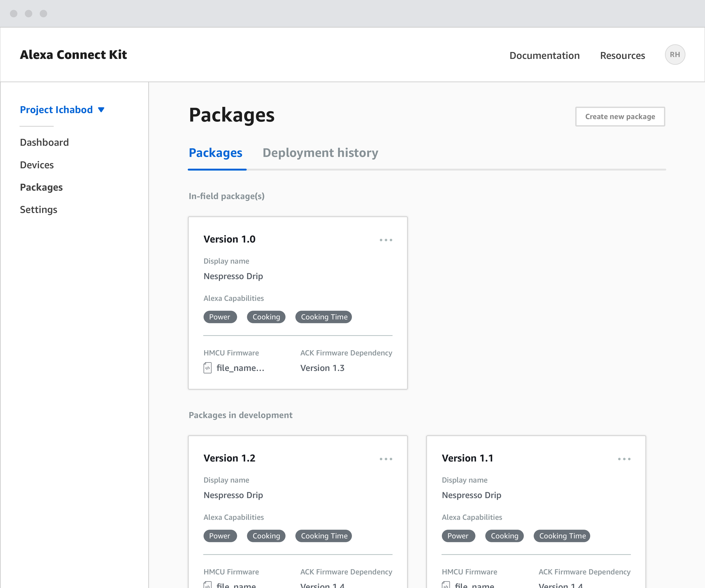This screenshot has height=588, width=705.
Task: Switch to the Deployment history tab
Action: click(x=320, y=153)
